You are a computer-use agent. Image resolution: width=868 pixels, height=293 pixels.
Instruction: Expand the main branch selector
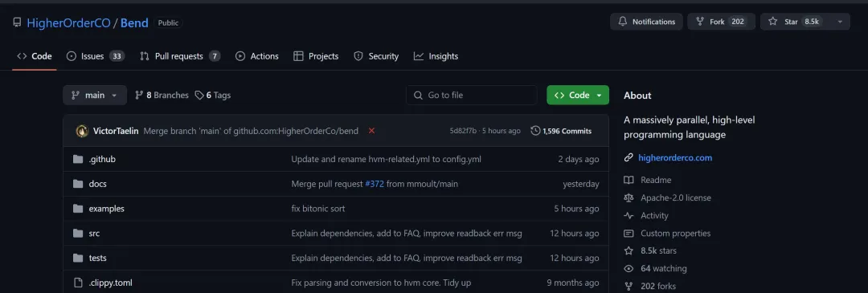coord(95,95)
